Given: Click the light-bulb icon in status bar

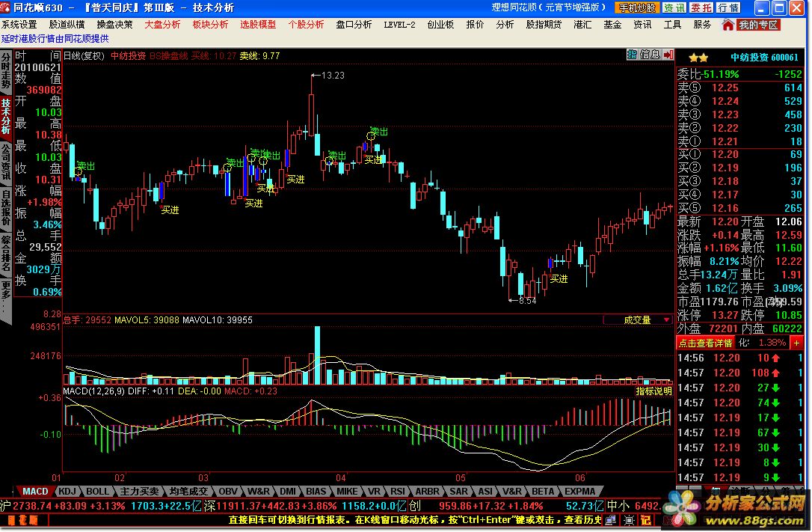Looking at the screenshot, I should pos(629,519).
